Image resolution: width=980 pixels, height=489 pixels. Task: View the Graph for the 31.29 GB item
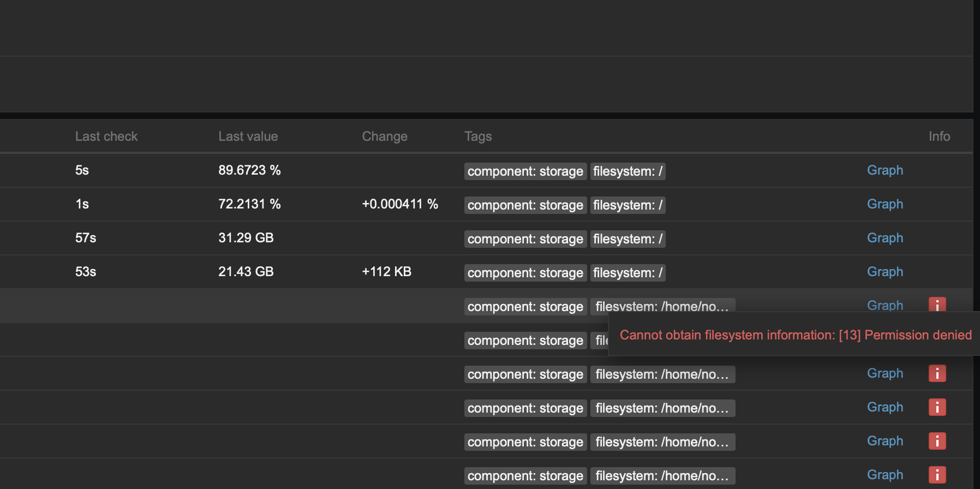pyautogui.click(x=885, y=238)
